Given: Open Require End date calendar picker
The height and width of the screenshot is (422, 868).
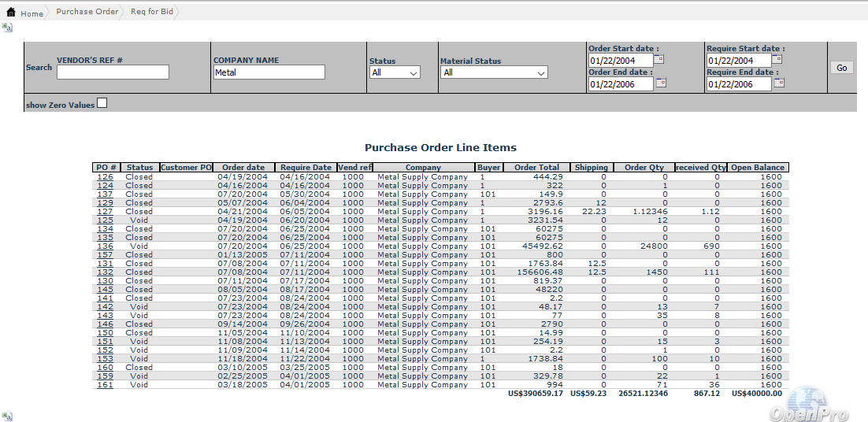Looking at the screenshot, I should 779,83.
